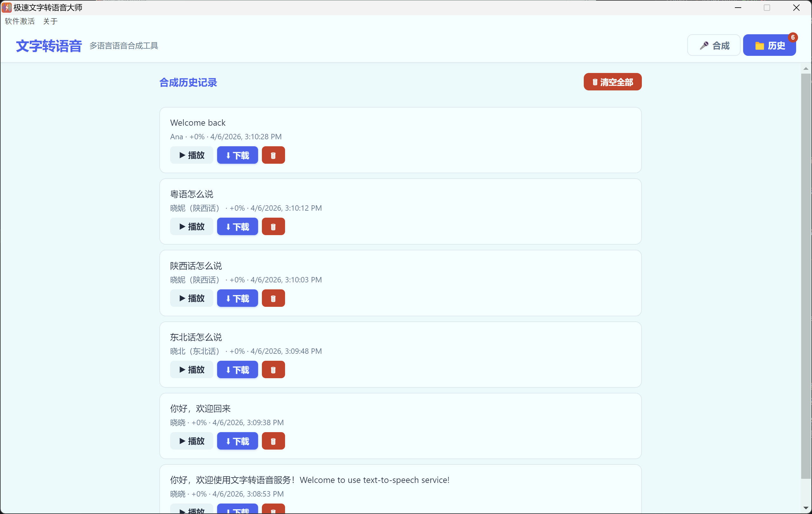Play the "东北话怎么说" audio
The width and height of the screenshot is (812, 514).
click(191, 369)
